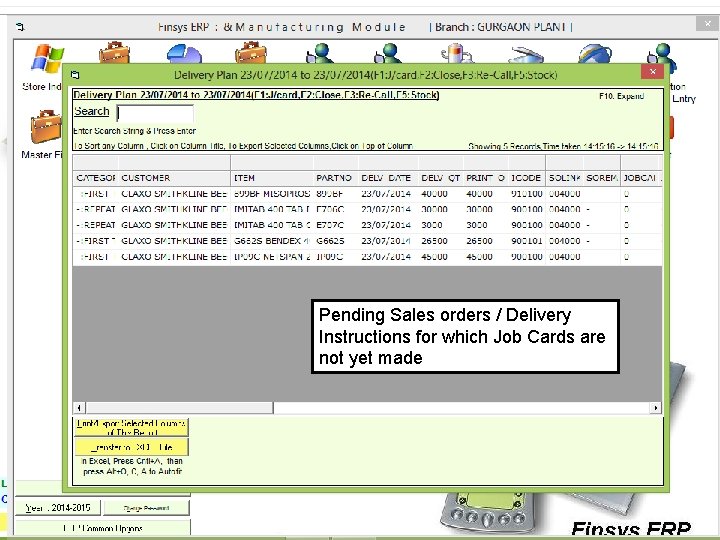Sort by the CUSTOMER column header

pyautogui.click(x=174, y=178)
